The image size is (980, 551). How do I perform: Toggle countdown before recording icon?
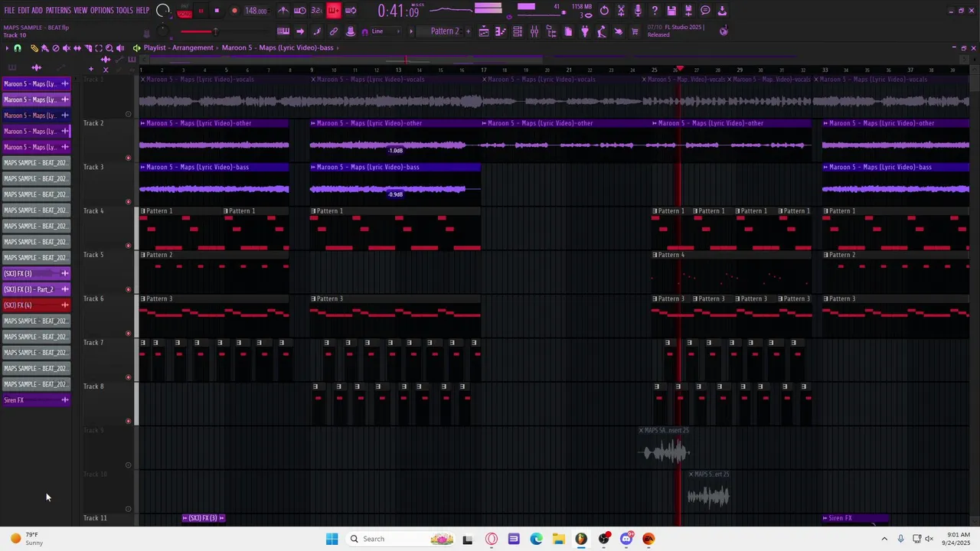point(316,11)
